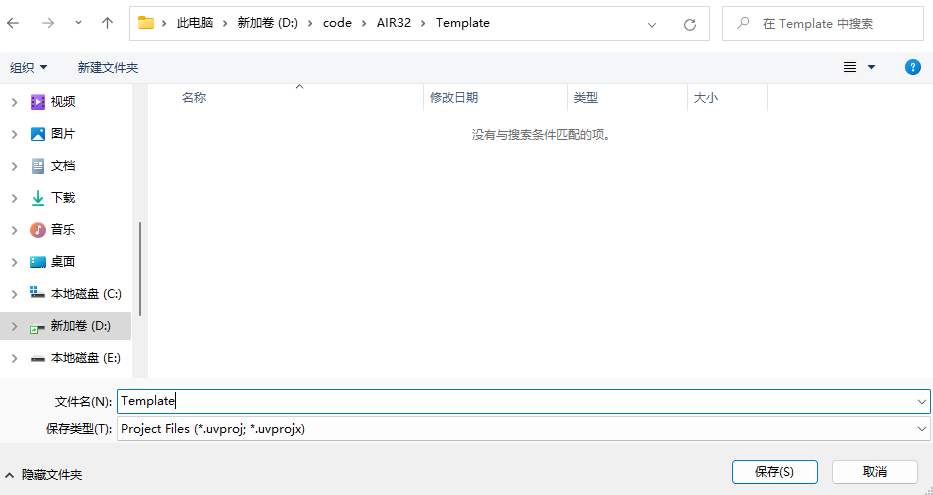
Task: Select 新加卷 (D:) in the address path
Action: click(268, 23)
